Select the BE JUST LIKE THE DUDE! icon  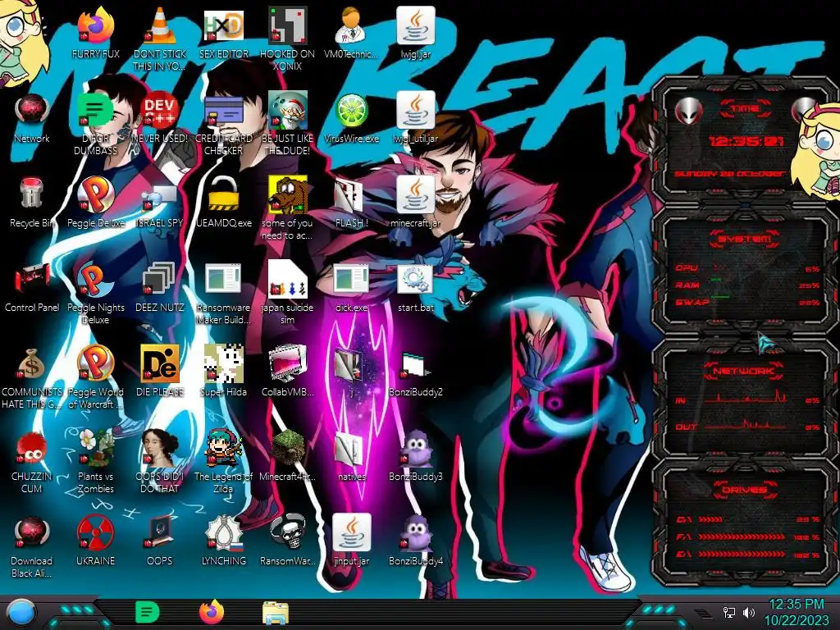[287, 123]
